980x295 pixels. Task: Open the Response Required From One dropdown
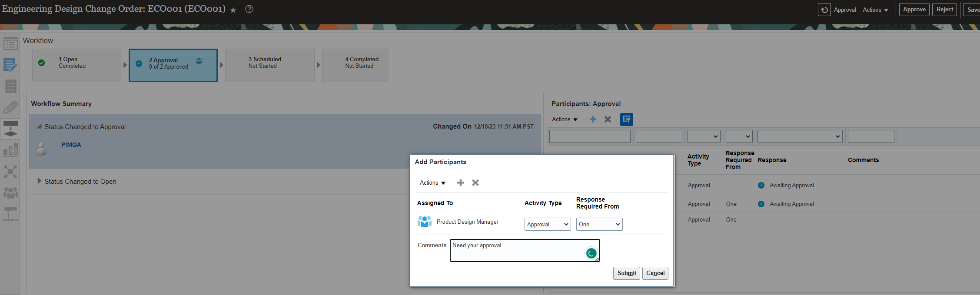coord(599,224)
